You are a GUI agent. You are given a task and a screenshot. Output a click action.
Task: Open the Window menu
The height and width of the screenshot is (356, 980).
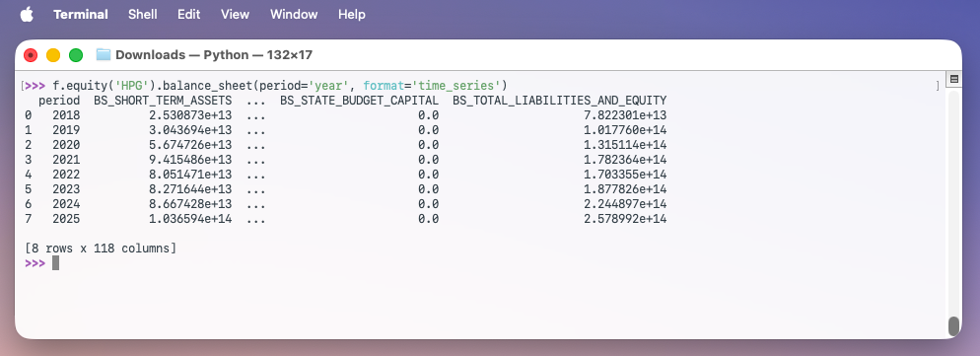pyautogui.click(x=294, y=14)
